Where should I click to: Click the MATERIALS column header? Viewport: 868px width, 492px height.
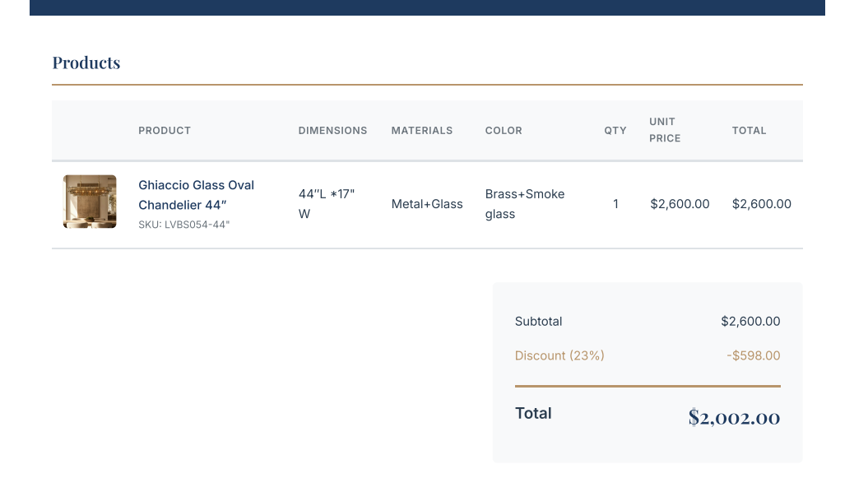click(x=422, y=131)
